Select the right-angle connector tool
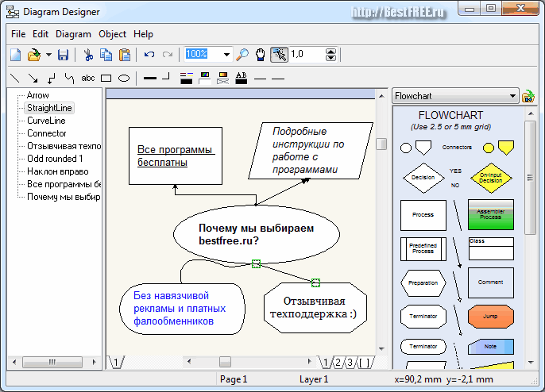The image size is (545, 392). pos(52,79)
